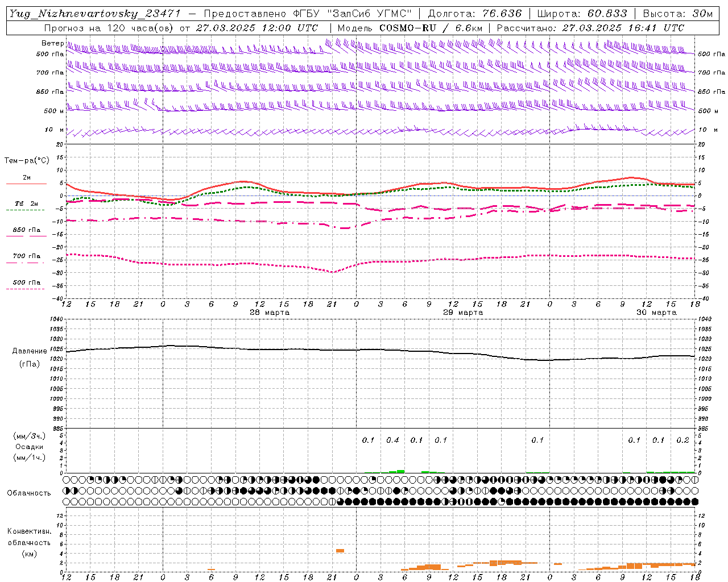Click the tallest green precipitation bar under 0.4

(x=400, y=471)
